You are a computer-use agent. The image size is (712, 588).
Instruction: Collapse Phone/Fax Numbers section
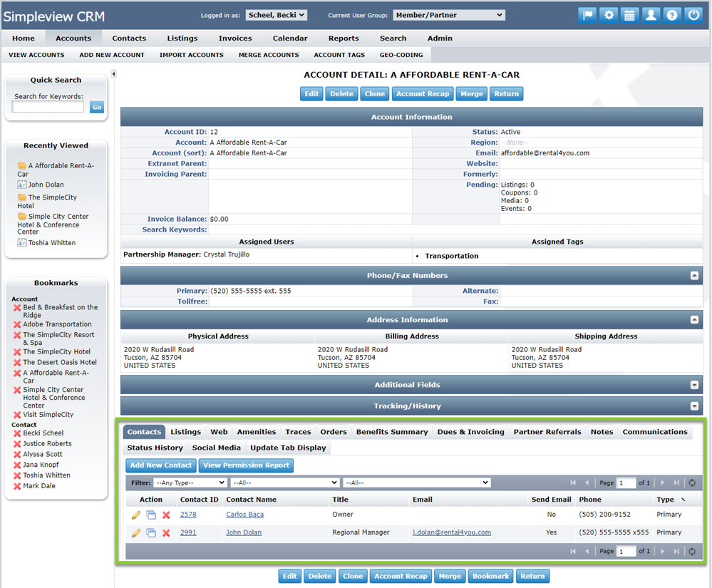(x=694, y=276)
